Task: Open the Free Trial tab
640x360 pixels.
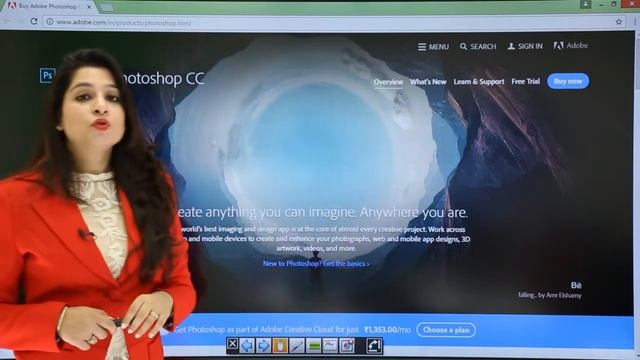Action: 525,81
